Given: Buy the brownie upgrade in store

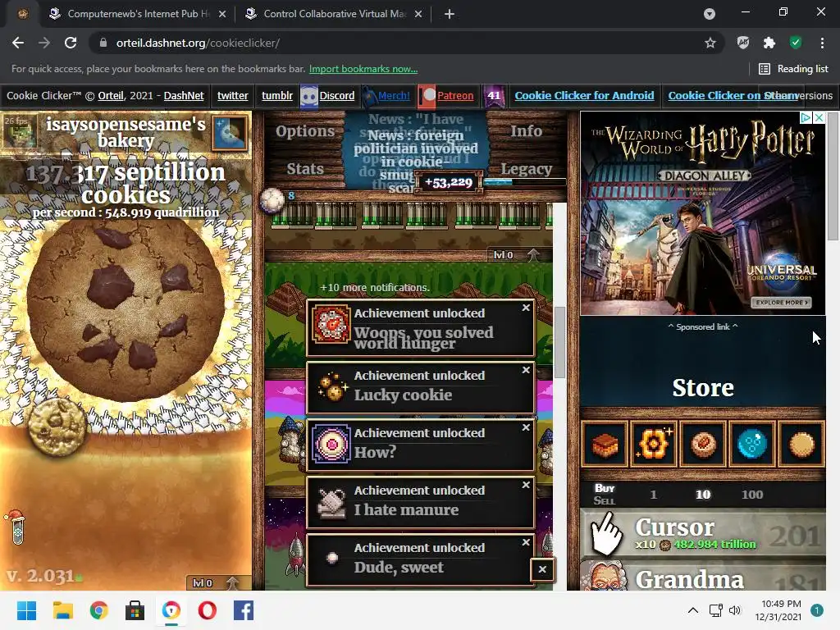Looking at the screenshot, I should coord(605,444).
